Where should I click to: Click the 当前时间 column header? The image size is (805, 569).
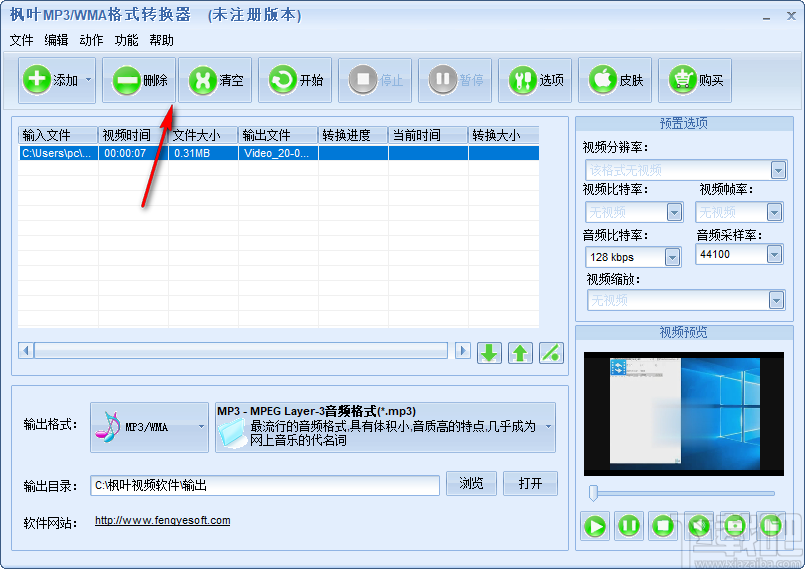(x=428, y=135)
